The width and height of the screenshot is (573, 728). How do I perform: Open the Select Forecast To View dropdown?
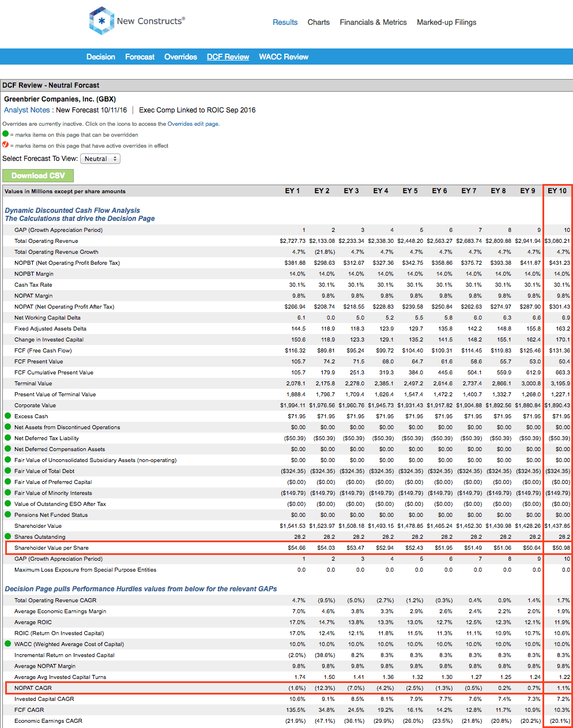click(x=100, y=159)
